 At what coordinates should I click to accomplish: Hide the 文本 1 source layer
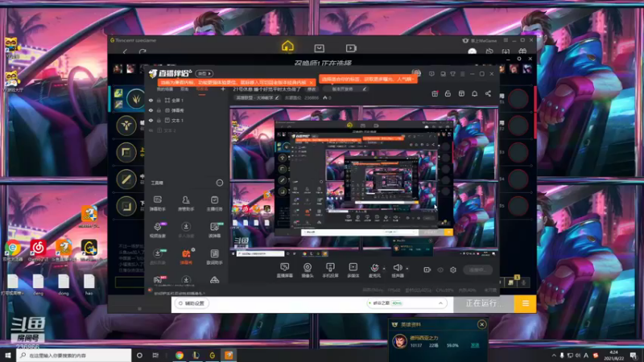coord(151,120)
